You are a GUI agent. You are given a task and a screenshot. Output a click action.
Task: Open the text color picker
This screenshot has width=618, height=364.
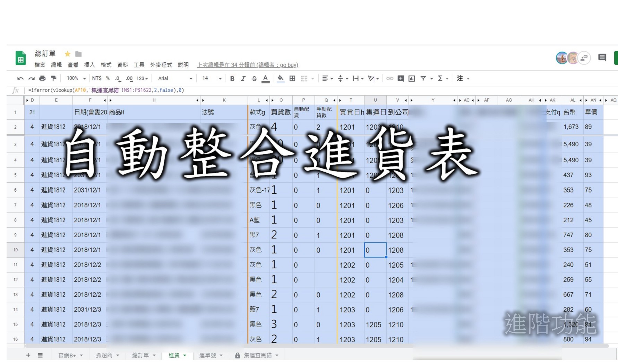(x=265, y=78)
